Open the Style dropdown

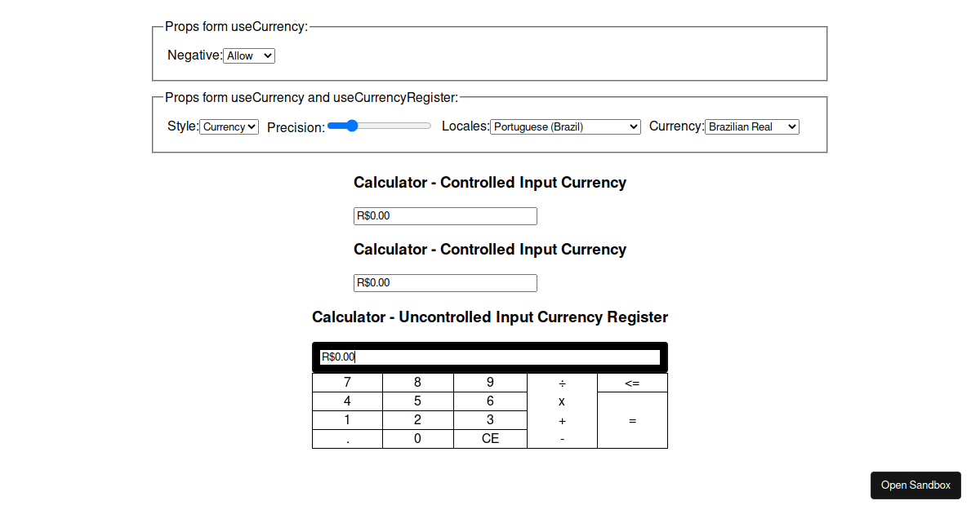tap(229, 126)
